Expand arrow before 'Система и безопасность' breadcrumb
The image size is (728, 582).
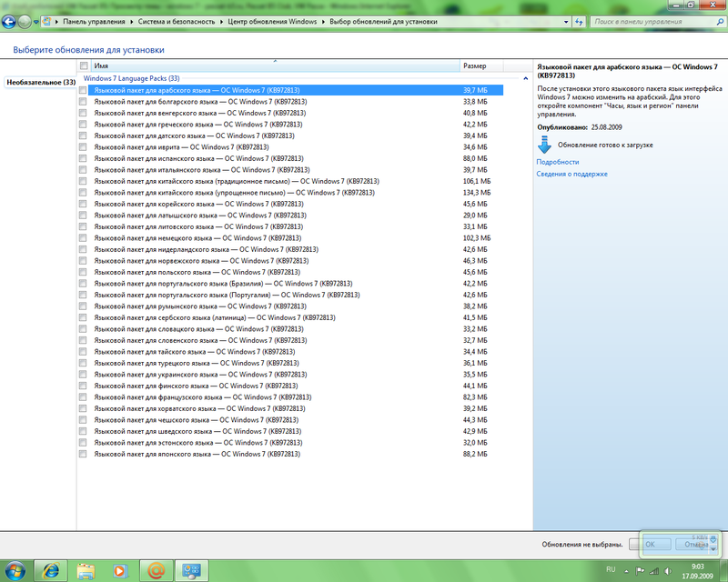point(132,22)
